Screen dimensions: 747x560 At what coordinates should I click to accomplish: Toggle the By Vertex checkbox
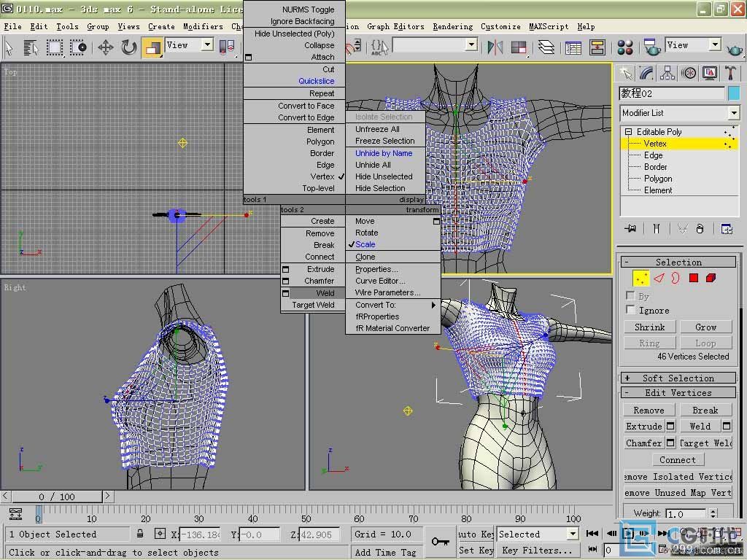[630, 296]
